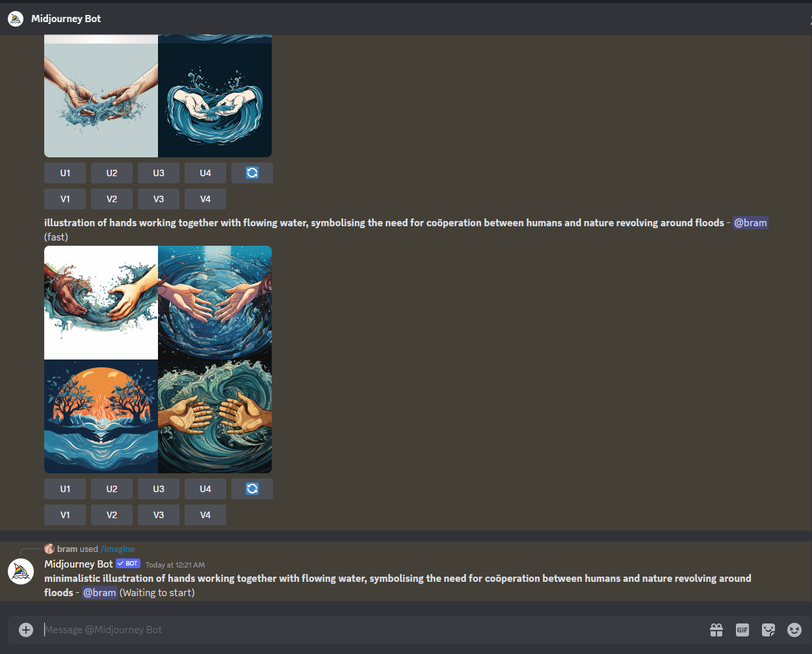The height and width of the screenshot is (654, 812).
Task: Click the Midjourney Bot username in latest message
Action: 79,564
